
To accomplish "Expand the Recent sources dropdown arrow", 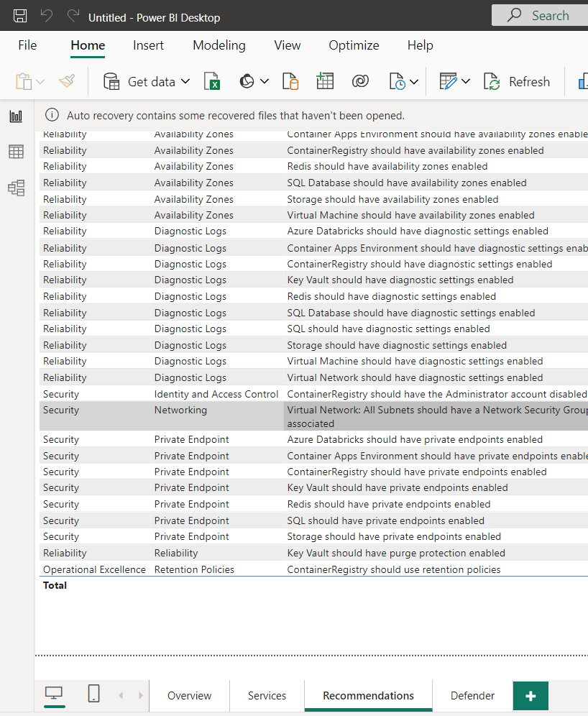I will 414,82.
